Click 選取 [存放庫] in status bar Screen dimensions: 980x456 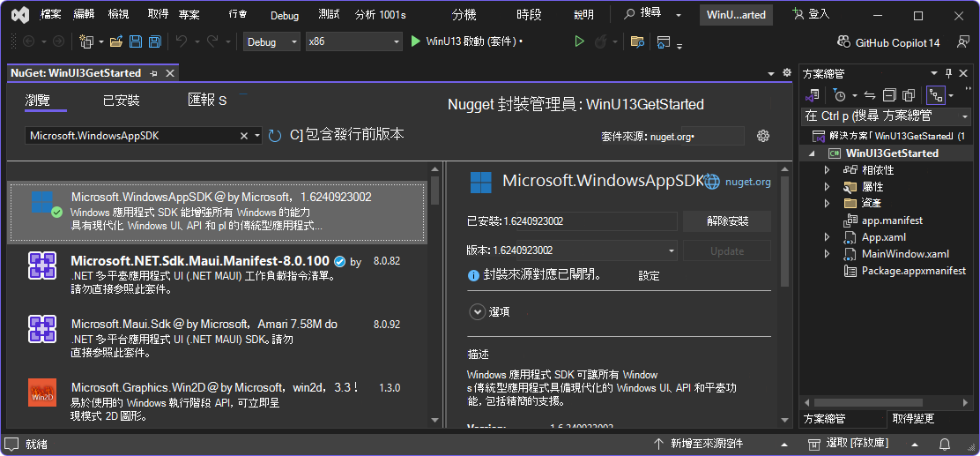(x=857, y=444)
